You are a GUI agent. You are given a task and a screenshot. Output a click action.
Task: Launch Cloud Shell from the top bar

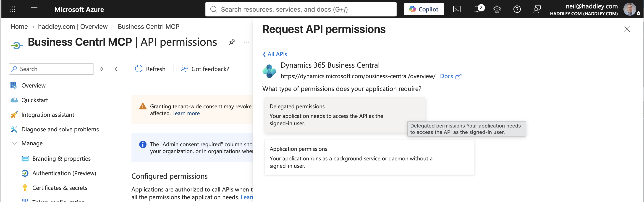tap(457, 9)
